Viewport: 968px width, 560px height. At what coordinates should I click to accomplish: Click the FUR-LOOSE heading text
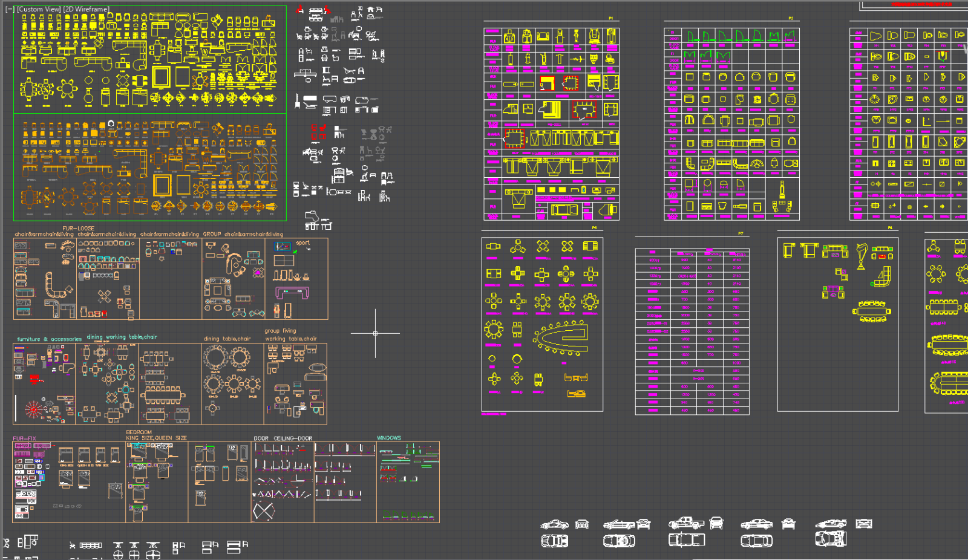click(x=78, y=229)
